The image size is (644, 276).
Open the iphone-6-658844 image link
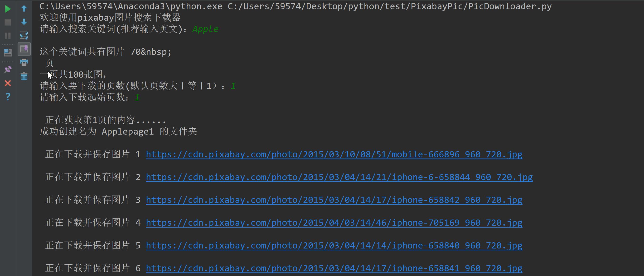(339, 177)
